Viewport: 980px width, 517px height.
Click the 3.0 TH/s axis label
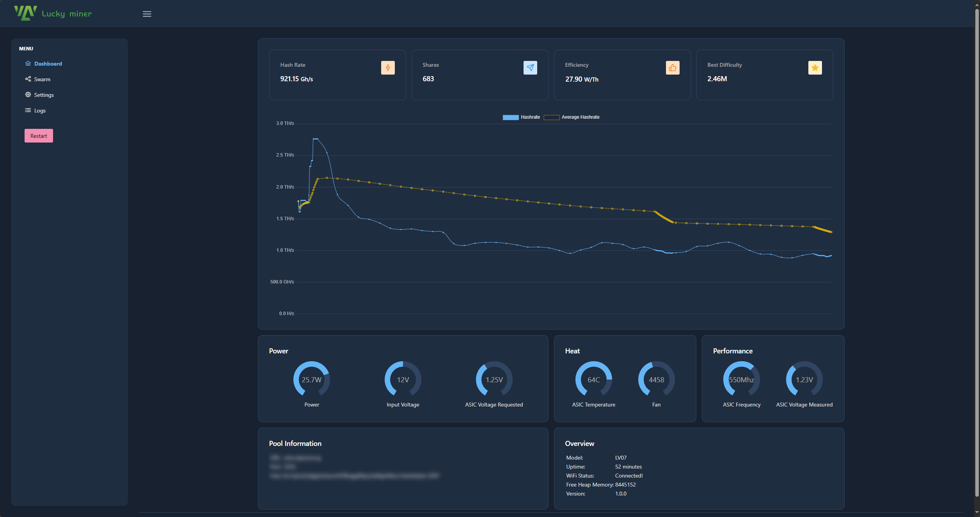[x=285, y=123]
